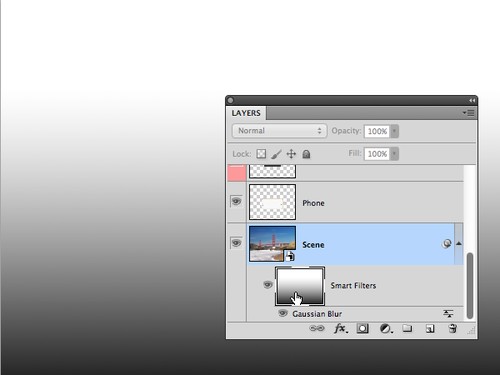Create a new layer
The height and width of the screenshot is (375, 500).
point(430,329)
